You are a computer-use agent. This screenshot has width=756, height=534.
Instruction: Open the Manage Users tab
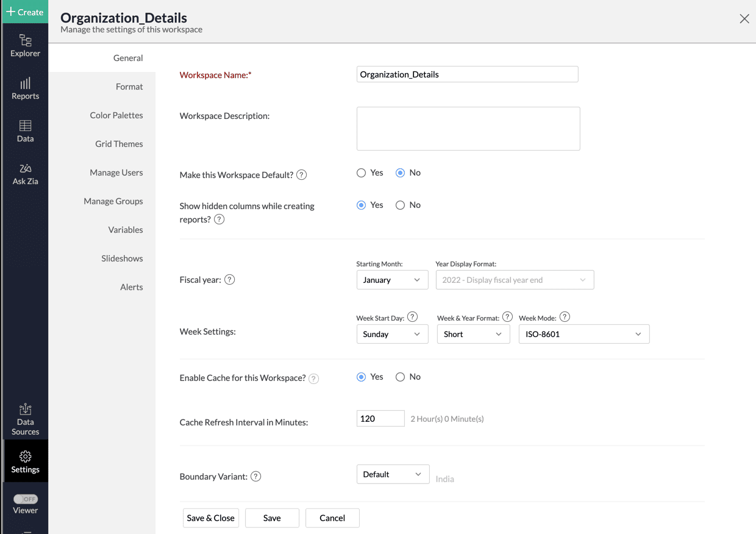116,173
